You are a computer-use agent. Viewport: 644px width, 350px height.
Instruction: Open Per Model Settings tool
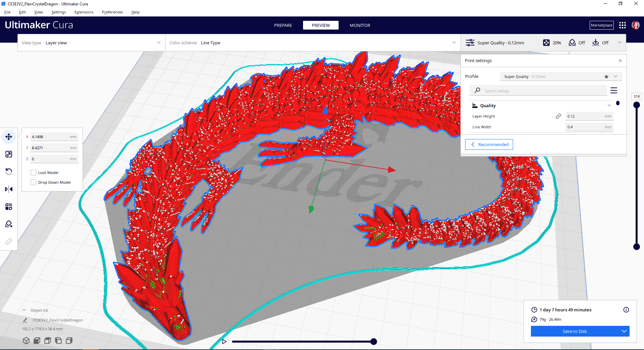click(8, 207)
